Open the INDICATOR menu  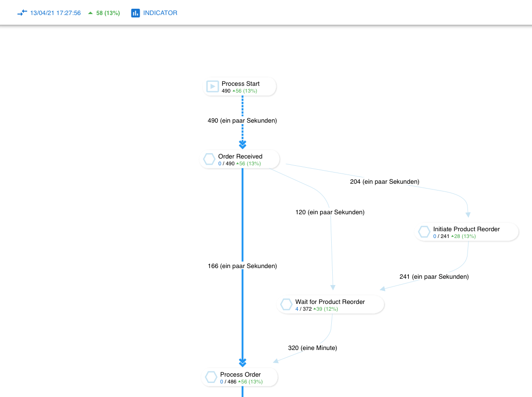coord(160,13)
